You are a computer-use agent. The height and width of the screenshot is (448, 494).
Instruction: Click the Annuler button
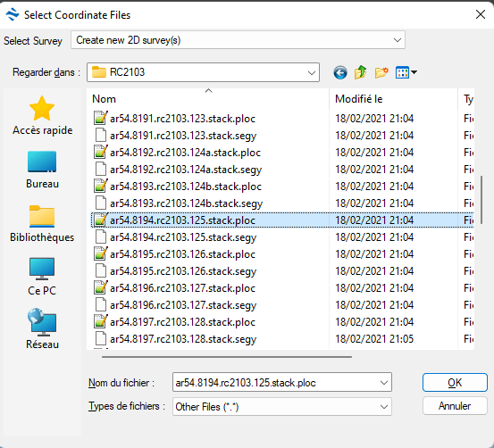(455, 406)
